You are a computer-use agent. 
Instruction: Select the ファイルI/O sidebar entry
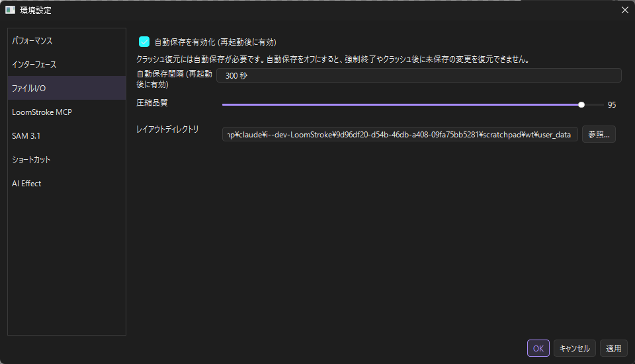[x=67, y=88]
